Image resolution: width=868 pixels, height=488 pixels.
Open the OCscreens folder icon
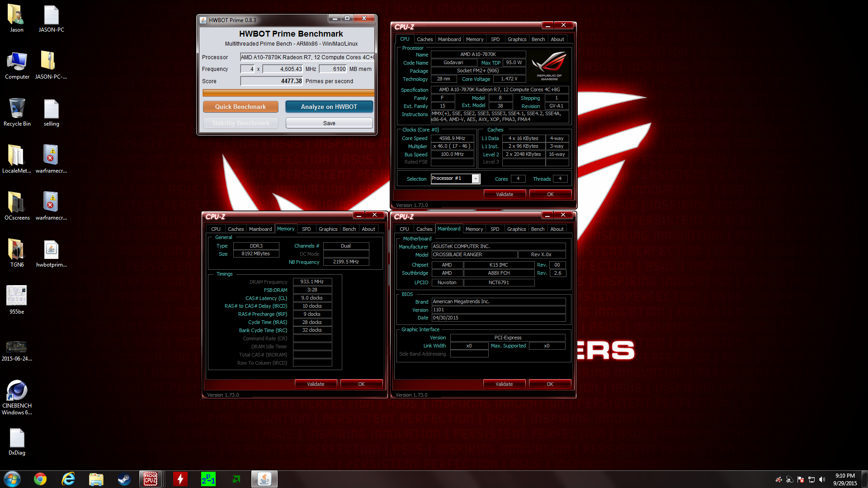(17, 206)
